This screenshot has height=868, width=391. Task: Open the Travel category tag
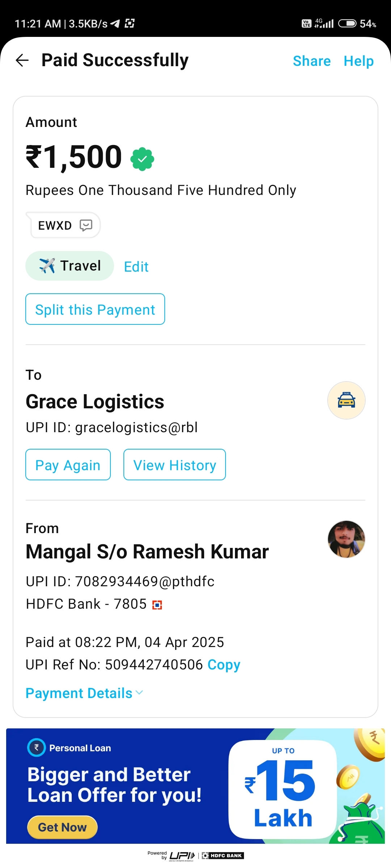pos(70,266)
